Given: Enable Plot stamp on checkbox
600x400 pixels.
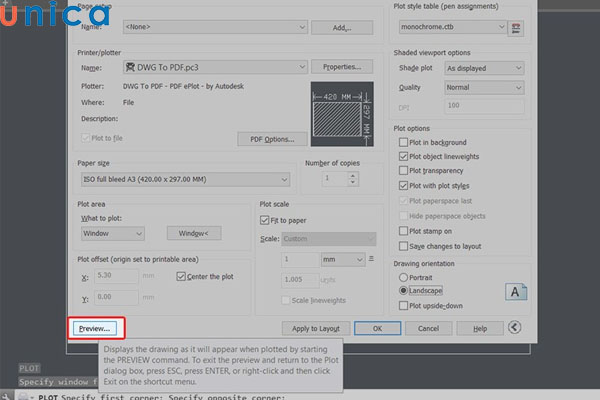Looking at the screenshot, I should [x=403, y=231].
